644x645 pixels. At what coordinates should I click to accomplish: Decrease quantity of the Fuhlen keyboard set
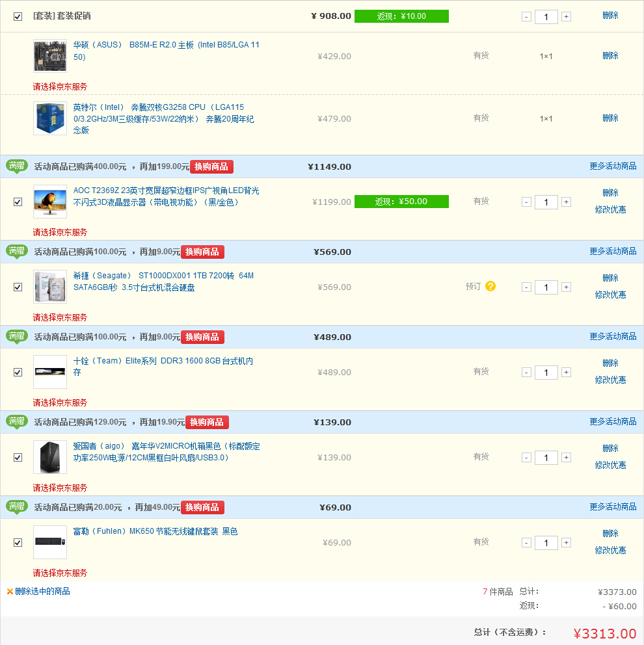(x=526, y=542)
